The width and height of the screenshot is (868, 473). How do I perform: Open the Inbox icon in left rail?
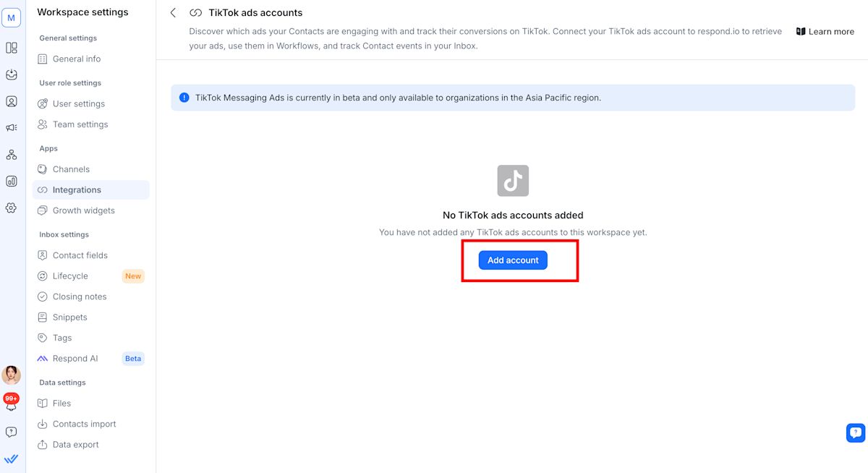[x=12, y=74]
